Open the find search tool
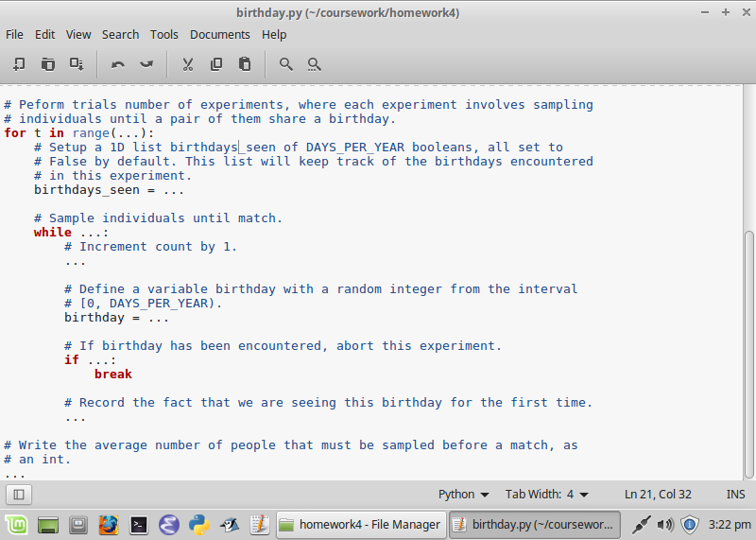The image size is (756, 540). (285, 64)
